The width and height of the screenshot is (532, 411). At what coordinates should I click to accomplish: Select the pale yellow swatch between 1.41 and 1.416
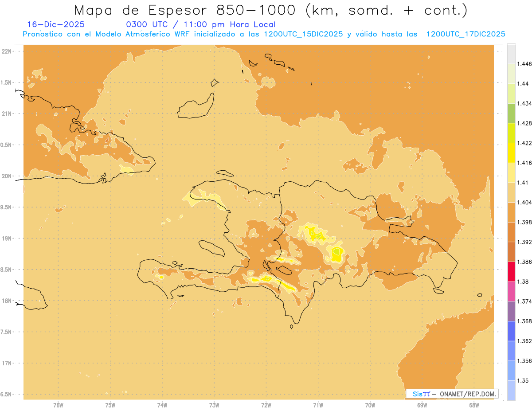(511, 172)
